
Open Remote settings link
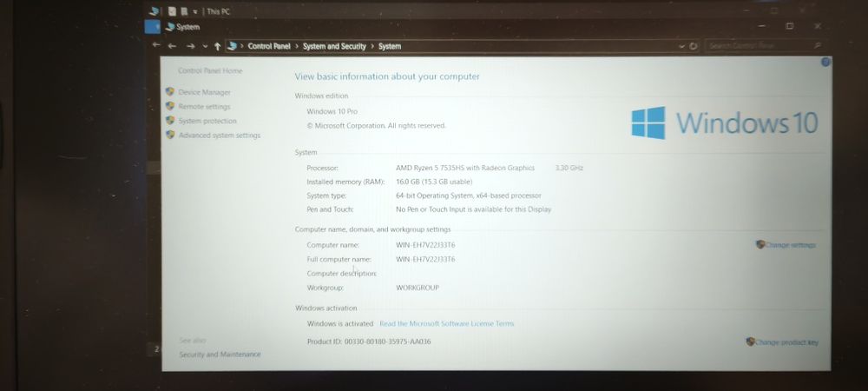tap(204, 106)
